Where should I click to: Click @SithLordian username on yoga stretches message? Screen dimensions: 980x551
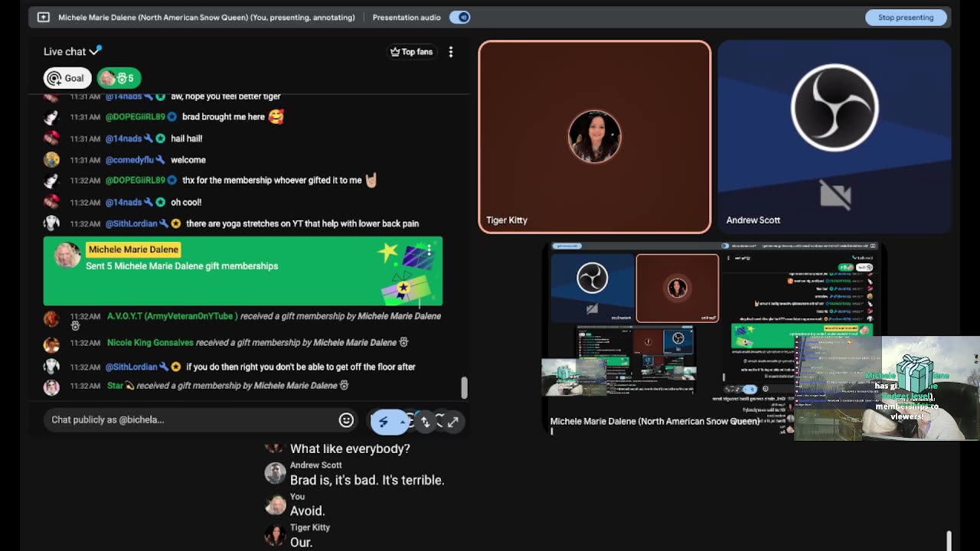(131, 223)
